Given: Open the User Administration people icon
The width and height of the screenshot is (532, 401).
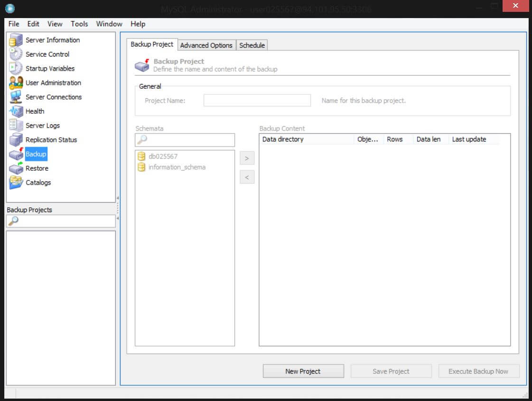Looking at the screenshot, I should pyautogui.click(x=16, y=83).
